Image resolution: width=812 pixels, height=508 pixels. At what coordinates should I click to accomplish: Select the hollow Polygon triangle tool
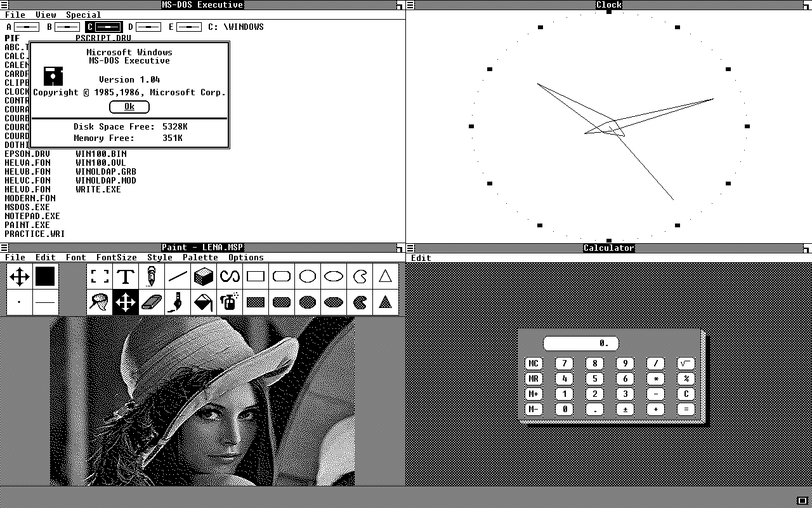(x=386, y=276)
